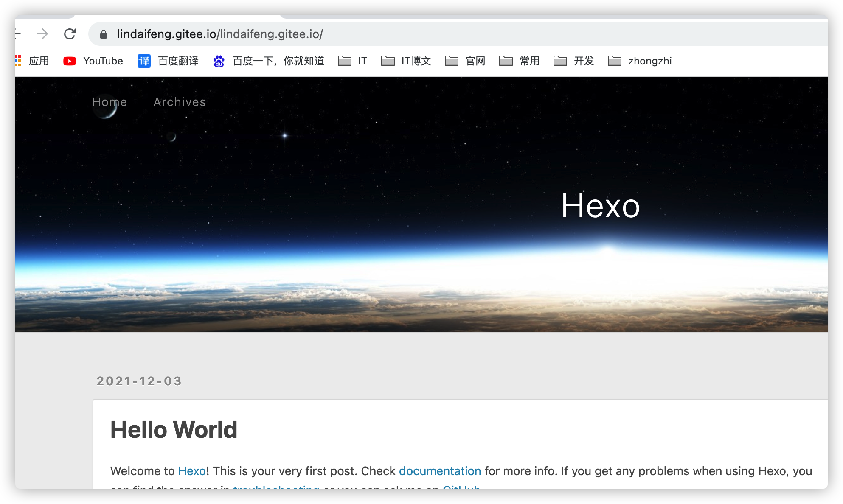Viewport: 843px width, 504px height.
Task: Click the Hexo site title
Action: pos(600,206)
